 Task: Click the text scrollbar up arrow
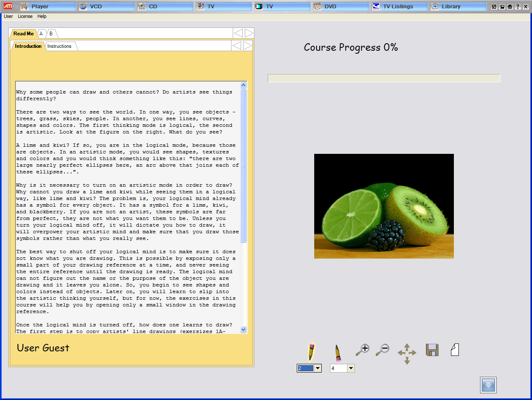point(244,85)
